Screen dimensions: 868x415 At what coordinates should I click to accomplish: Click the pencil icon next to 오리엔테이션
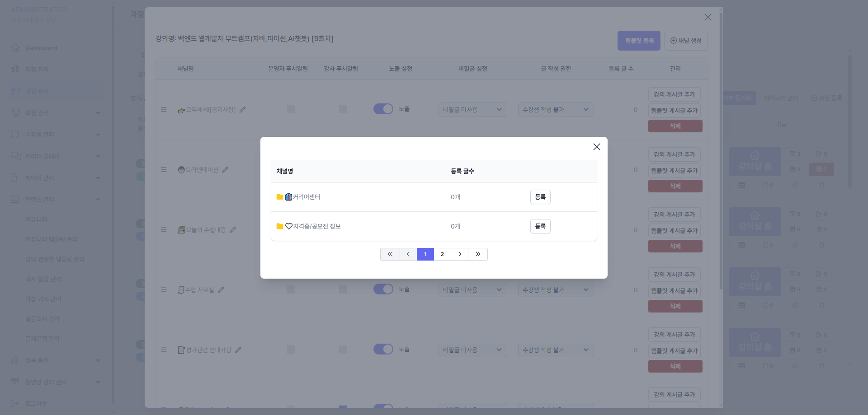pyautogui.click(x=225, y=170)
